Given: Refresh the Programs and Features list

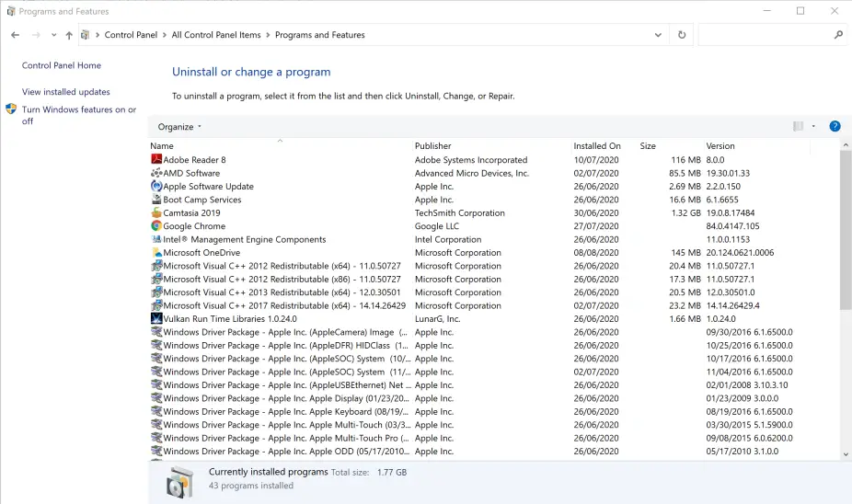Looking at the screenshot, I should [x=682, y=35].
